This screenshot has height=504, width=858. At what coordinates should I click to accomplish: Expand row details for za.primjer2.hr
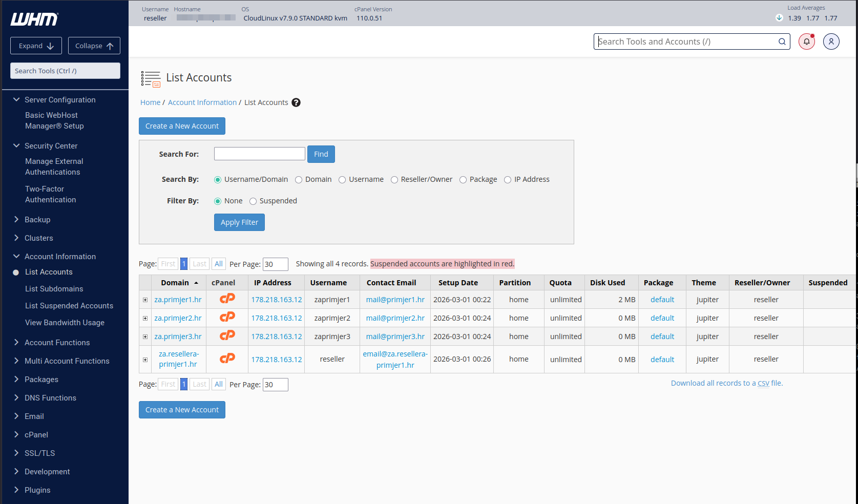coord(145,318)
